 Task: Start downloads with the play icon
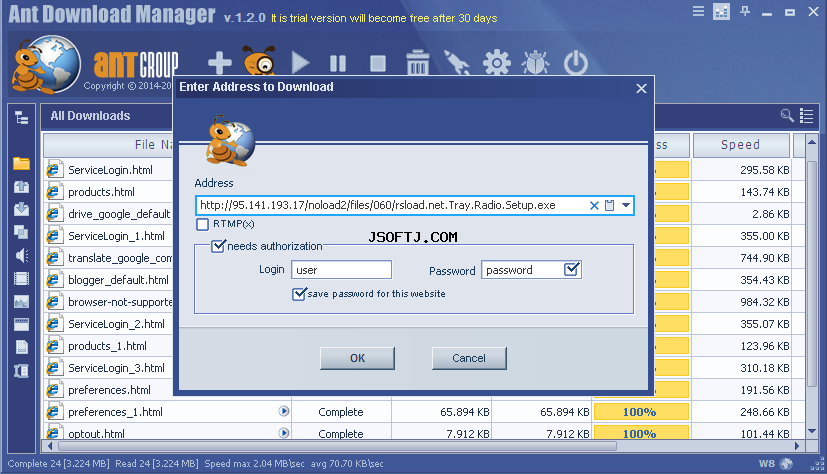300,63
